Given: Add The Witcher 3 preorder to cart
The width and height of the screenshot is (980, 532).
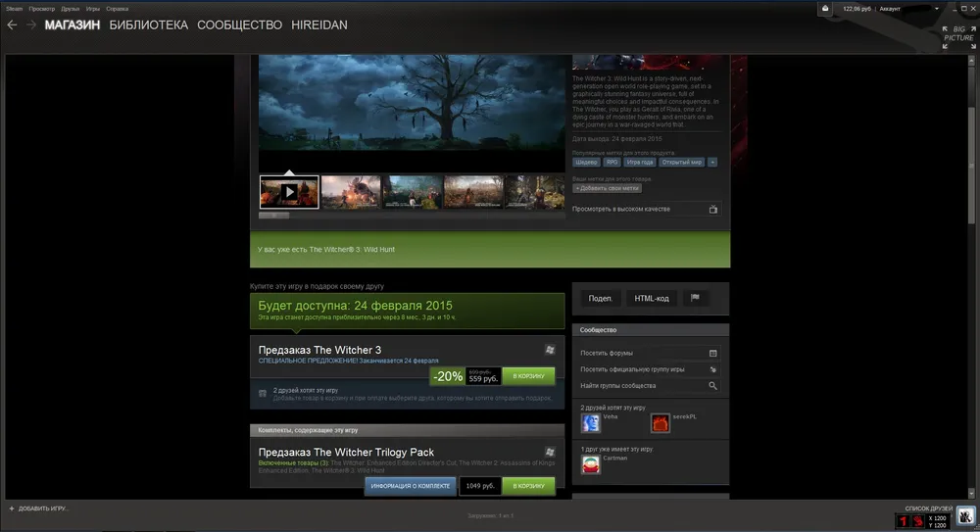Looking at the screenshot, I should 528,376.
